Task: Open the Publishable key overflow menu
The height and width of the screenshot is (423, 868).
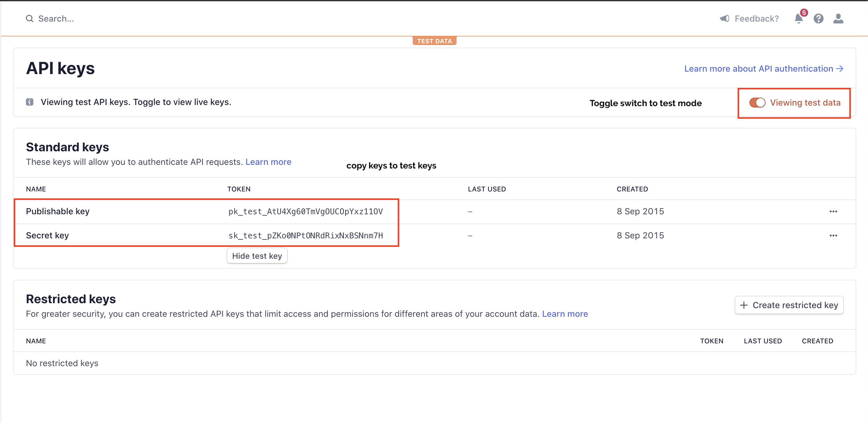Action: click(x=833, y=211)
